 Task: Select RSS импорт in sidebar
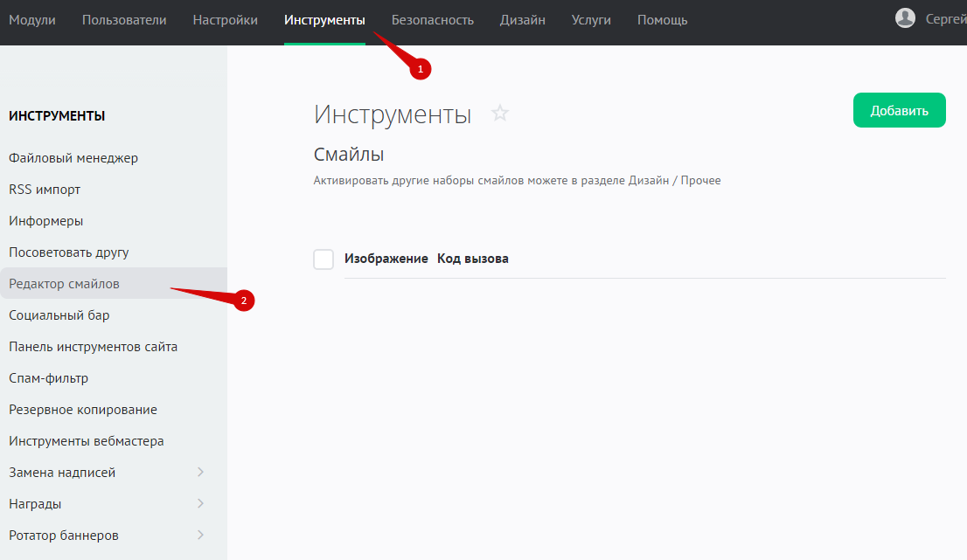pos(45,190)
